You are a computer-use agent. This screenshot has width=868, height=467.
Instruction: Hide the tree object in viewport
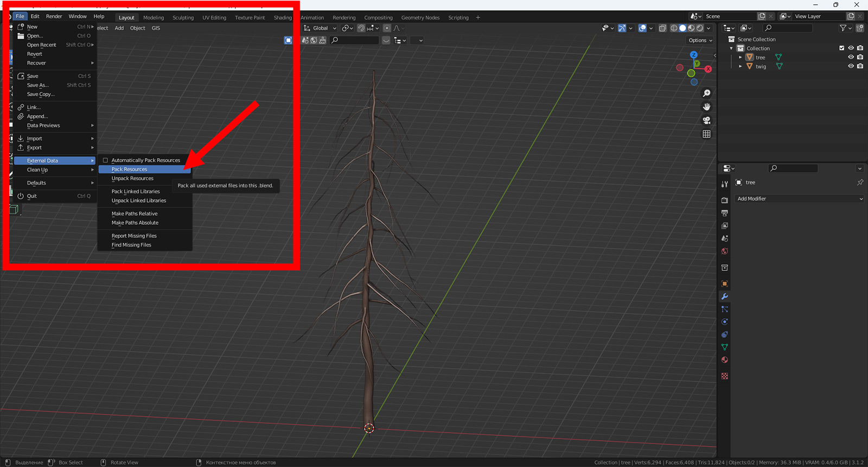(x=851, y=57)
